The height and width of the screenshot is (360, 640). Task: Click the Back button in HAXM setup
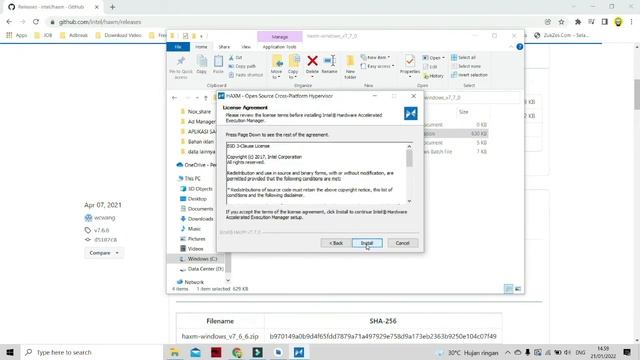coord(336,243)
